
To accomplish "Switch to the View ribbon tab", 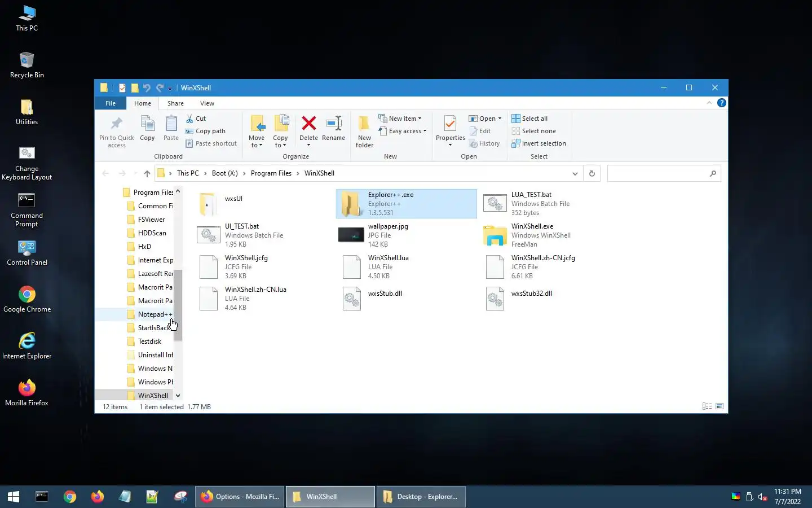I will 207,103.
